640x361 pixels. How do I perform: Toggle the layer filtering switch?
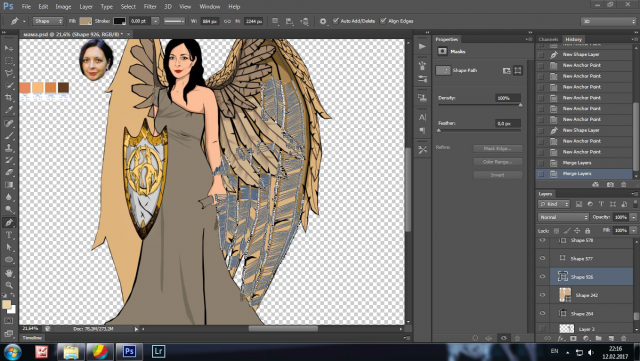[x=635, y=204]
